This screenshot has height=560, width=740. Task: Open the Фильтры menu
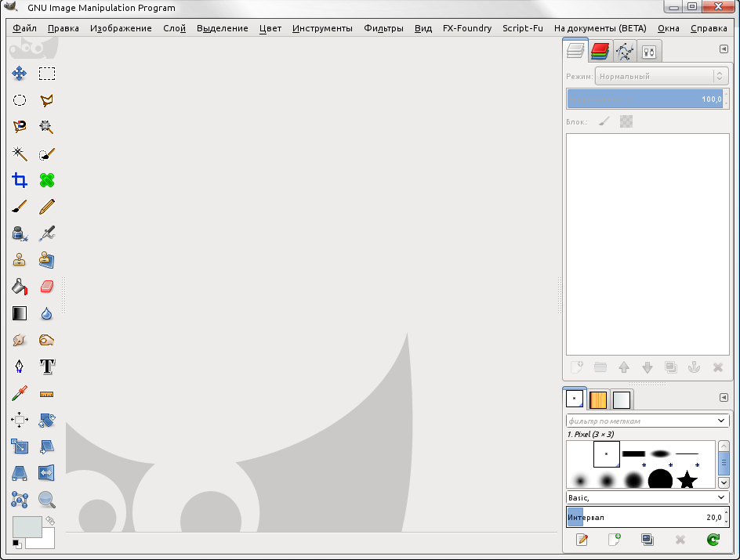tap(383, 28)
